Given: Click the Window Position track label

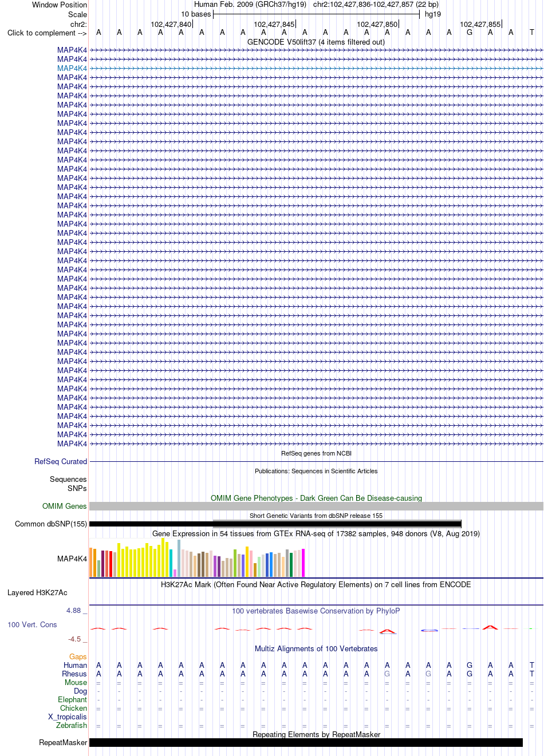Looking at the screenshot, I should 60,5.
